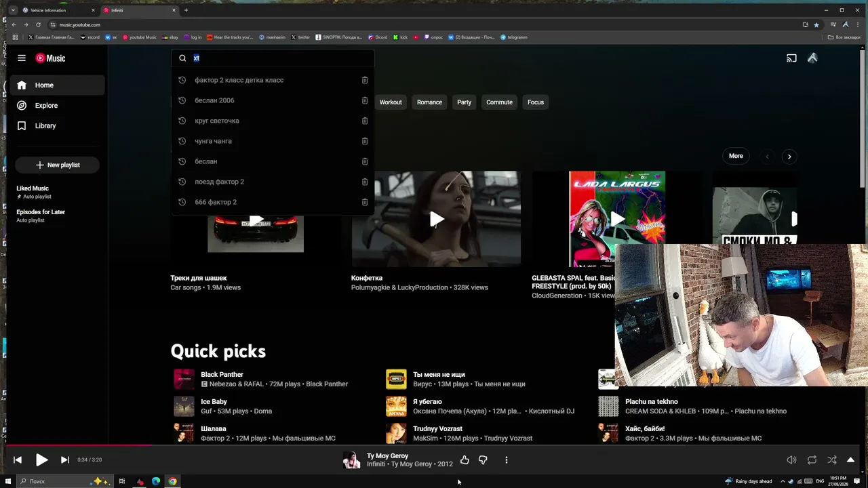Image resolution: width=868 pixels, height=488 pixels.
Task: Play the Конфетка video thumbnail
Action: pos(436,219)
